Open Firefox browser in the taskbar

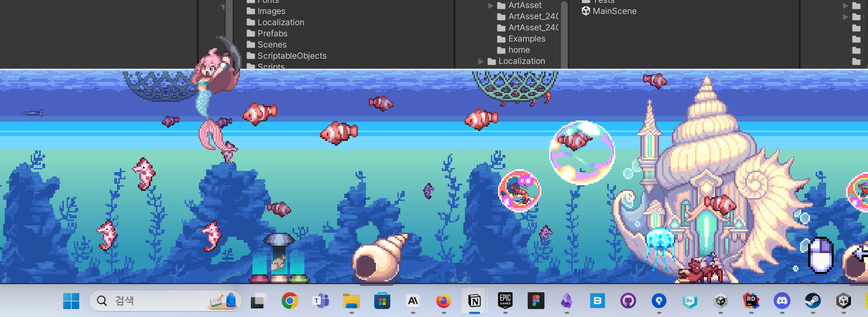pyautogui.click(x=443, y=301)
